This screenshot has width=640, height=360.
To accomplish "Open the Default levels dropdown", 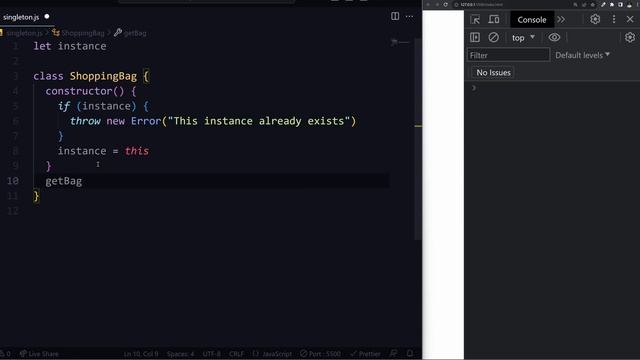I will click(x=582, y=55).
